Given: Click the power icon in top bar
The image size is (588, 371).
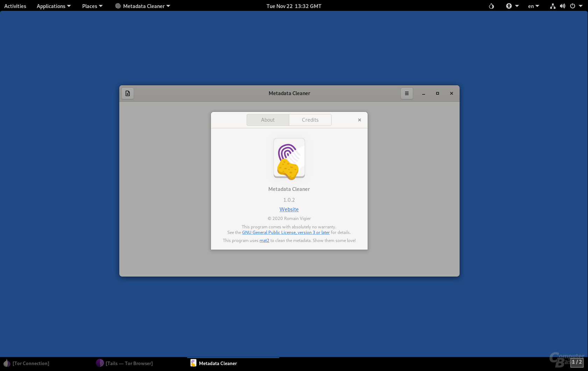Looking at the screenshot, I should point(573,6).
